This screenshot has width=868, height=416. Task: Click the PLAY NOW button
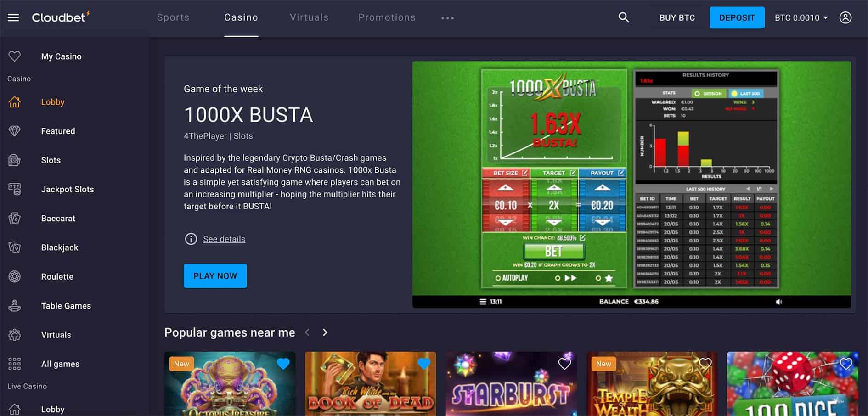coord(215,276)
